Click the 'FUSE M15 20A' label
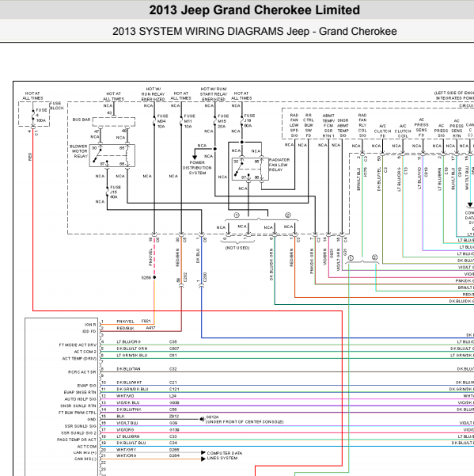This screenshot has height=476, width=474. [x=223, y=121]
